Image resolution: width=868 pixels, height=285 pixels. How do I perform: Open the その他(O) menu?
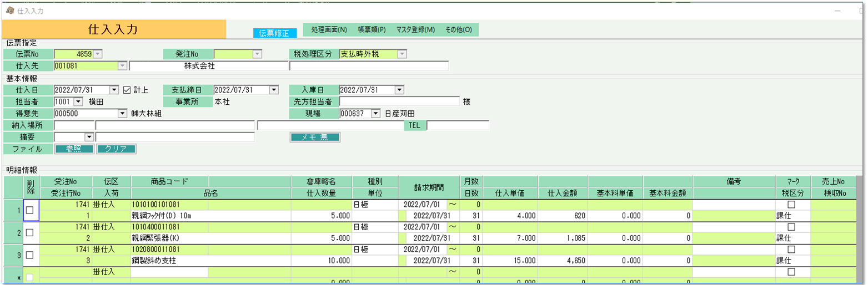[458, 30]
